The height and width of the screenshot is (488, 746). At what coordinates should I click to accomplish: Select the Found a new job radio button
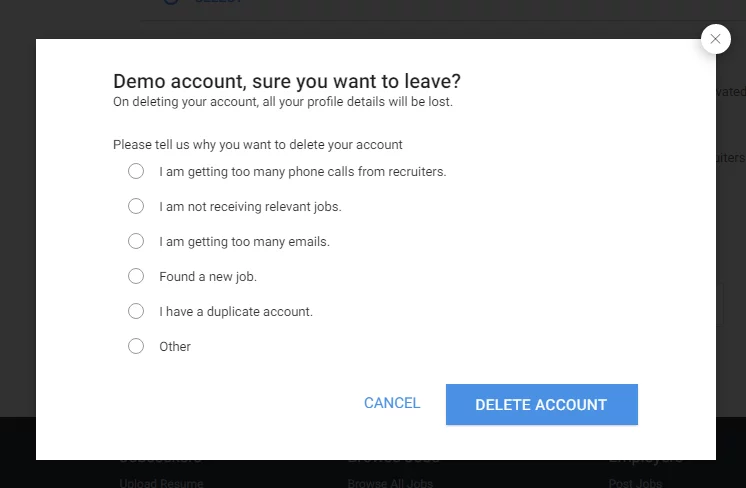136,276
